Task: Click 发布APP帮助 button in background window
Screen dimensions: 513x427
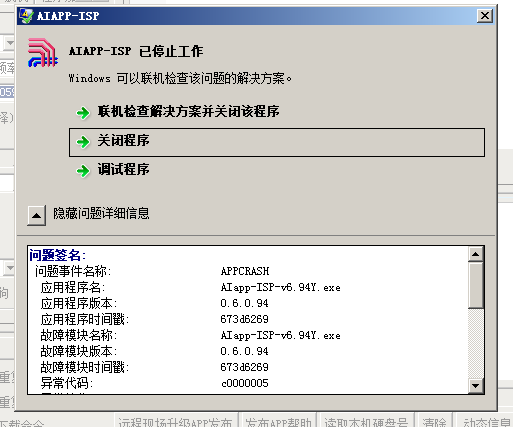Action: pos(278,421)
